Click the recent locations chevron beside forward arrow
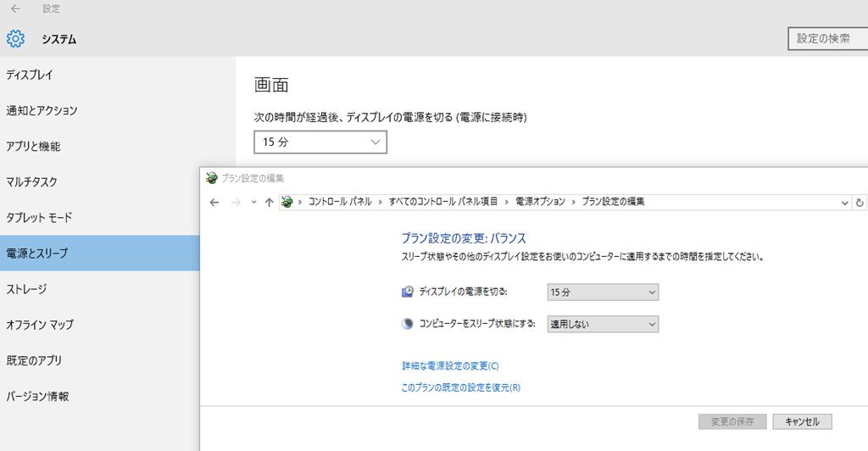The height and width of the screenshot is (451, 868). click(254, 202)
